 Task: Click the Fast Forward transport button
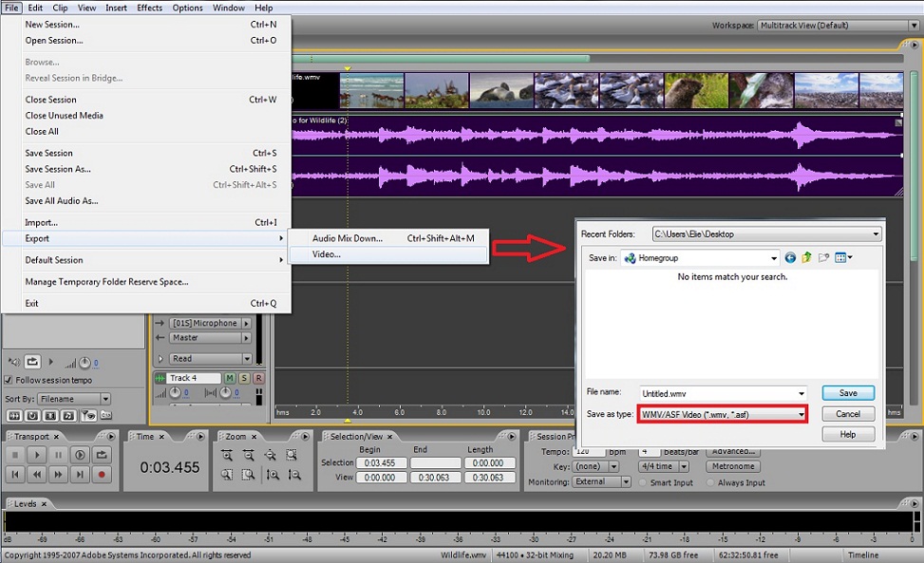58,474
